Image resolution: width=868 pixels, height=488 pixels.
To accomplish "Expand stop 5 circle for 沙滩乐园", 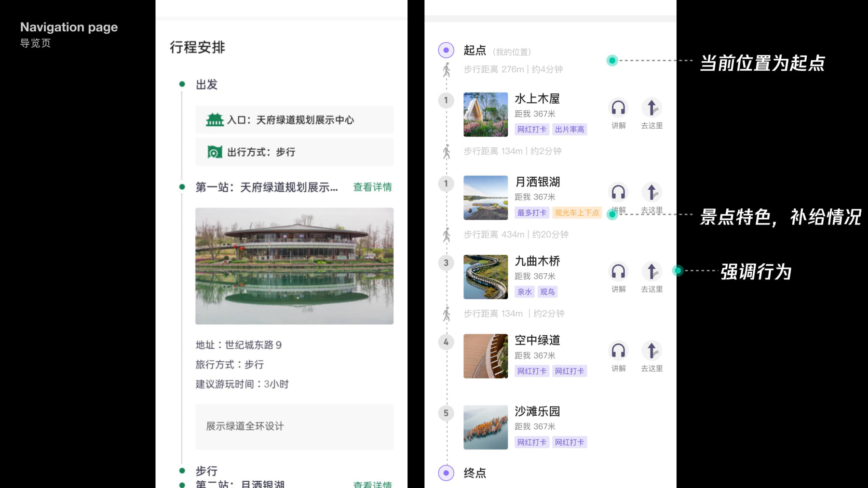I will [x=447, y=413].
